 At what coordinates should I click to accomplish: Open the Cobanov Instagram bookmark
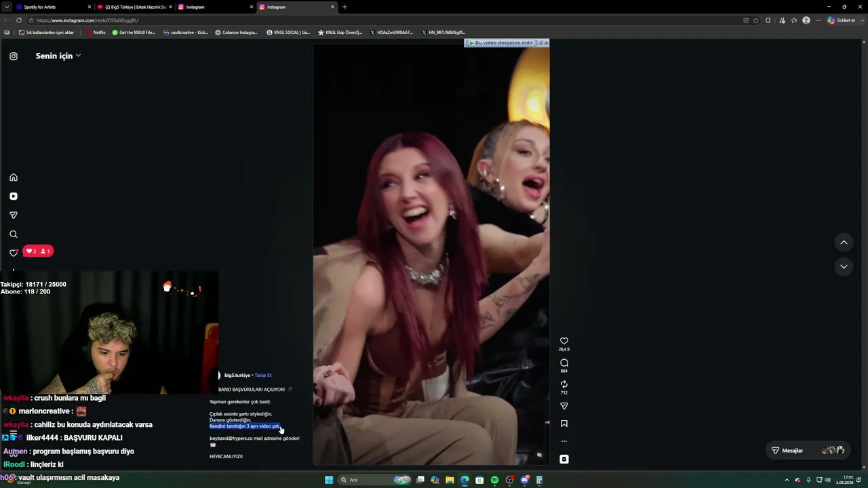click(x=237, y=33)
